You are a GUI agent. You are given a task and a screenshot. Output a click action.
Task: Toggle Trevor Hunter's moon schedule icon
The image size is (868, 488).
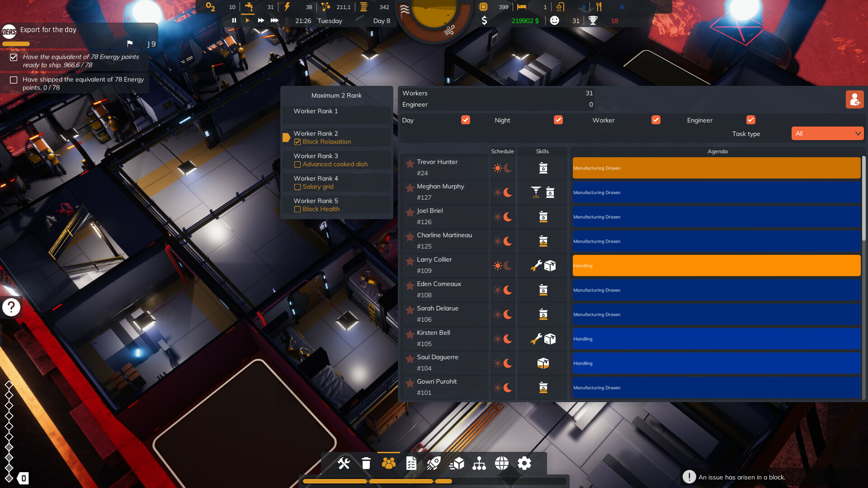[x=508, y=167]
